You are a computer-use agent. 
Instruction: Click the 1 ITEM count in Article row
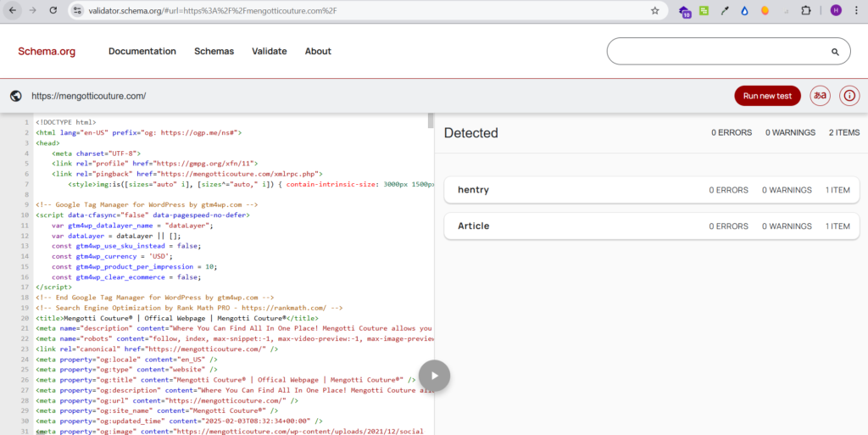coord(837,226)
